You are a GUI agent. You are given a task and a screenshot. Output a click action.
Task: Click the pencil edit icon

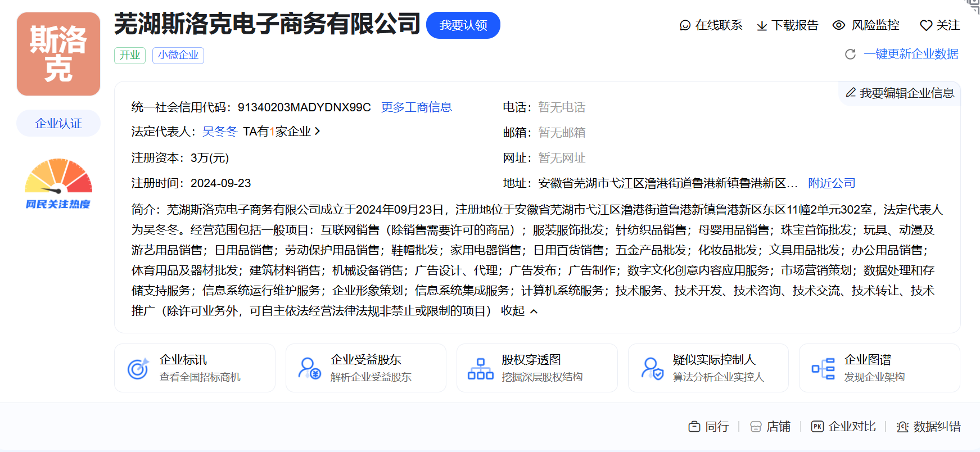[x=851, y=92]
